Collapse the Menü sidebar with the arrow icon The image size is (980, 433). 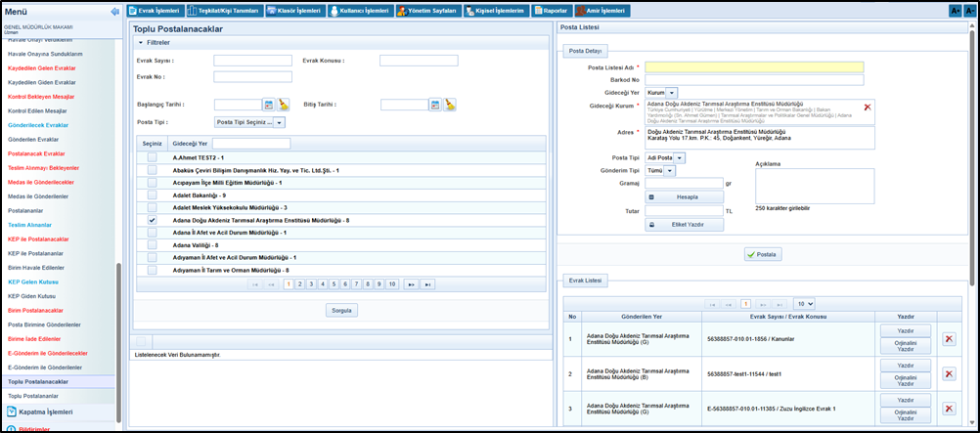113,12
